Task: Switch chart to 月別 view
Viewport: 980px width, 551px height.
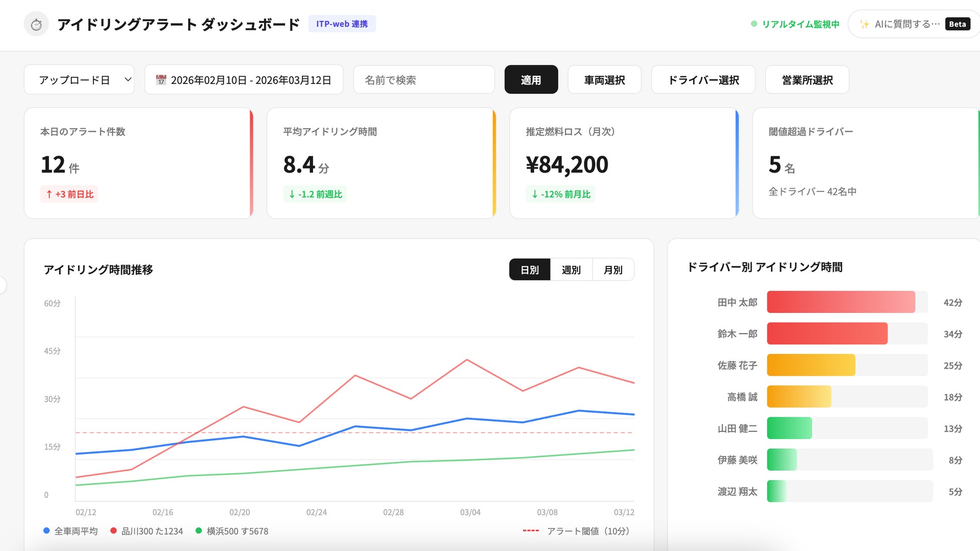Action: (x=613, y=270)
